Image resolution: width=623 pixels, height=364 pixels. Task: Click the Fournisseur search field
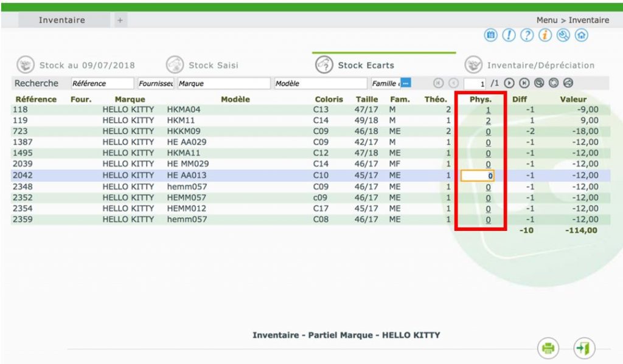155,83
